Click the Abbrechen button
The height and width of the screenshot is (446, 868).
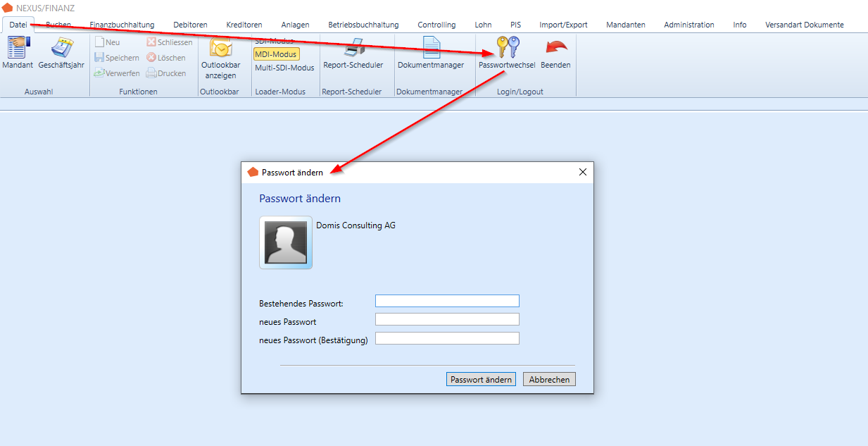click(549, 379)
